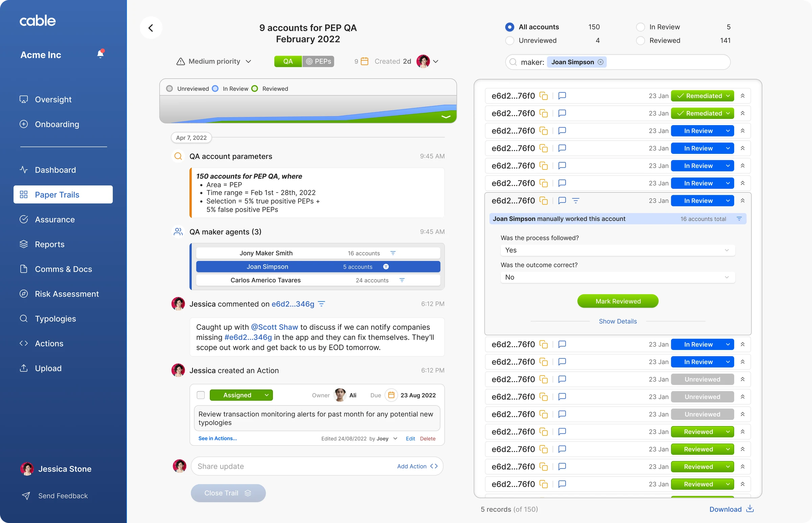Click filter icon in '16 accounts total' banner
This screenshot has height=523, width=812.
[x=739, y=219]
